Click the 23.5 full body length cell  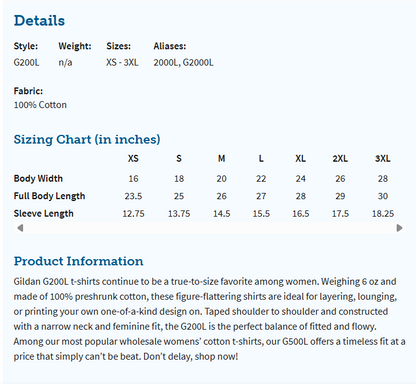(133, 196)
